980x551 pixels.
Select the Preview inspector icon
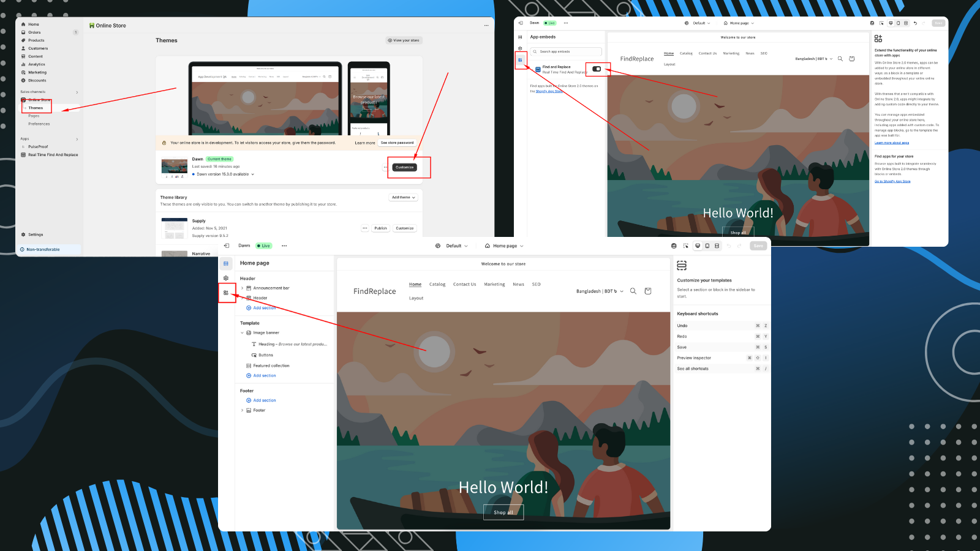tap(685, 246)
